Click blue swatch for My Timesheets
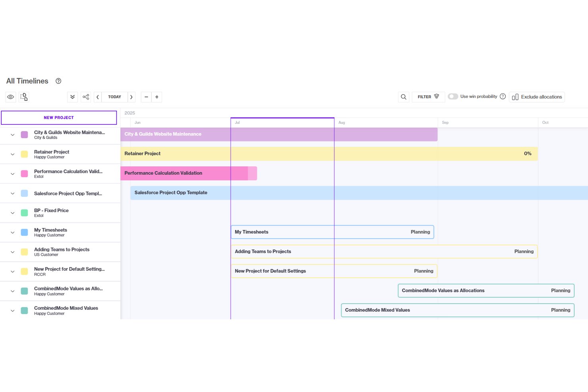 [x=24, y=232]
